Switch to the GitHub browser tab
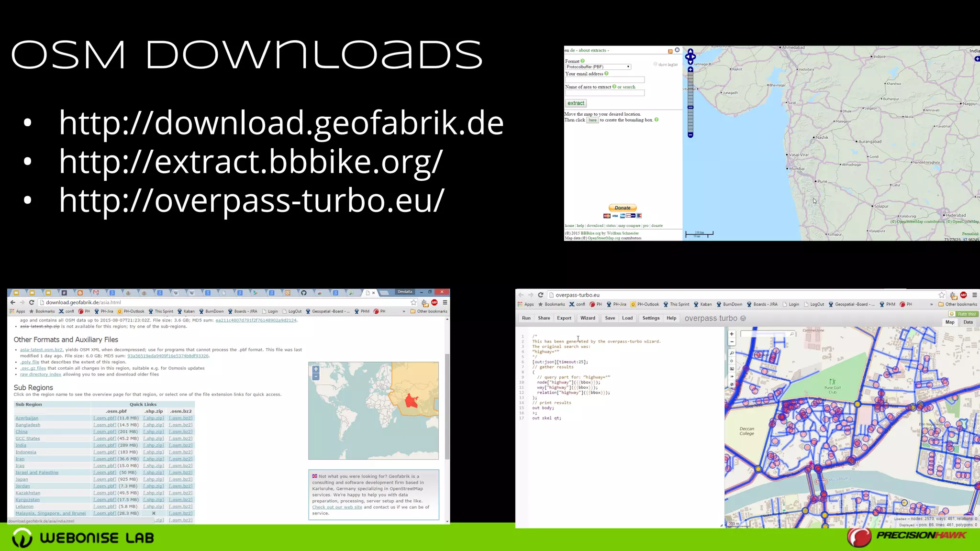 click(304, 293)
